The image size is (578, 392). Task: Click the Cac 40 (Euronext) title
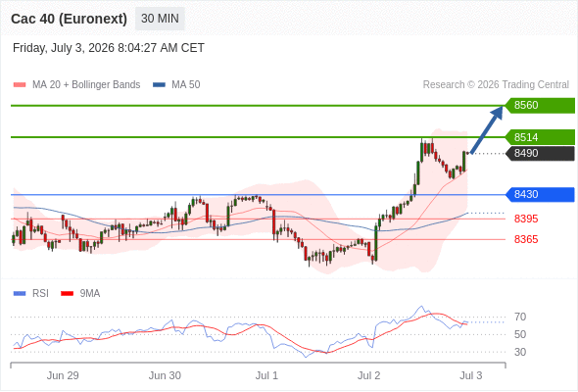69,19
